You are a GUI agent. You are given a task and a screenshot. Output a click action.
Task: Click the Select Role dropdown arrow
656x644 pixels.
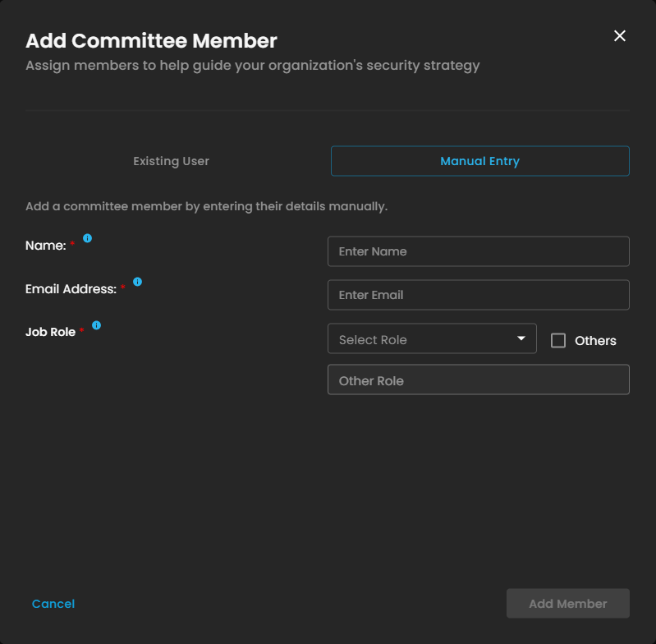click(x=521, y=338)
